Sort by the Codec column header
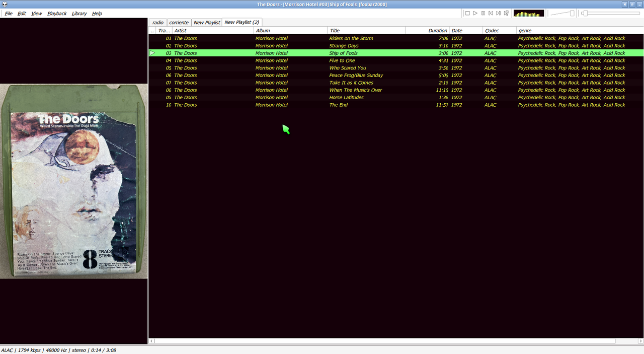The image size is (644, 354). point(500,31)
